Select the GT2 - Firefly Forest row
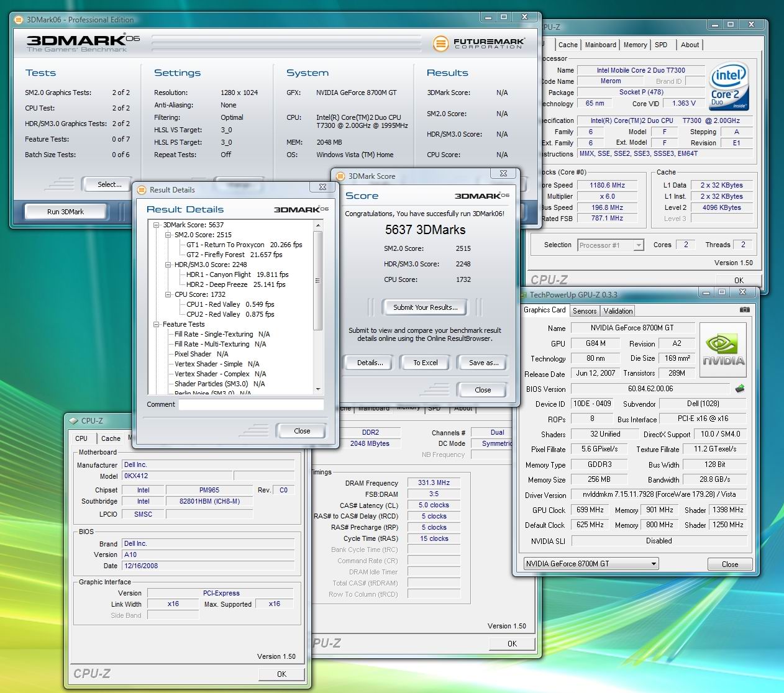This screenshot has height=693, width=784. point(234,255)
